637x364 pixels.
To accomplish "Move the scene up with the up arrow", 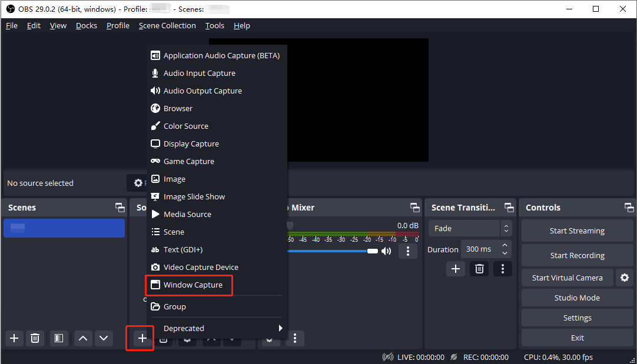I will [83, 338].
